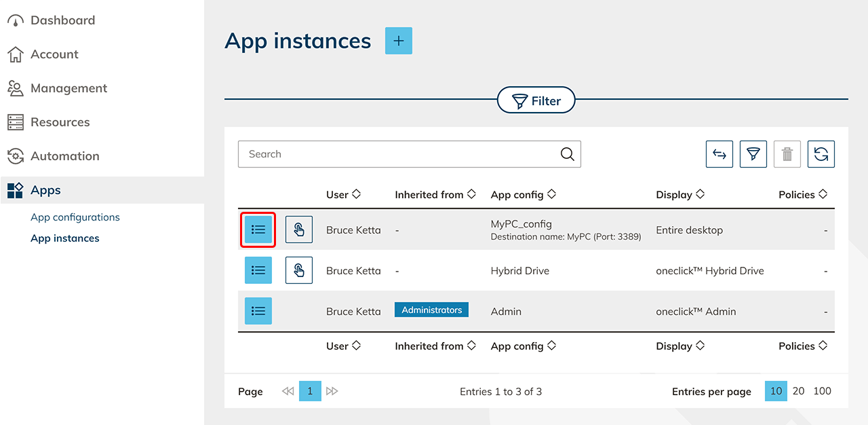Screen dimensions: 868x425
Task: Go to App configurations link
Action: pos(75,217)
